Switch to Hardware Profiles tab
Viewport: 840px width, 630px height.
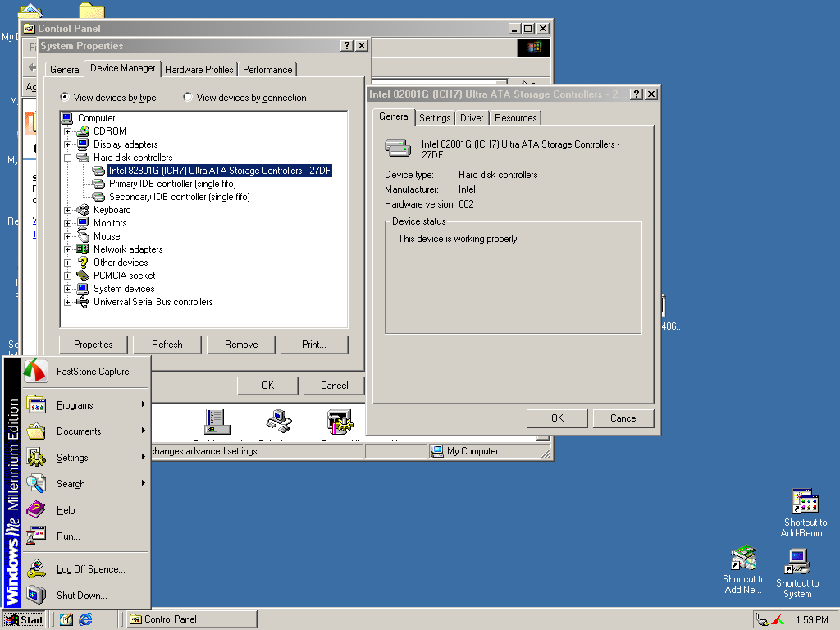pos(199,70)
